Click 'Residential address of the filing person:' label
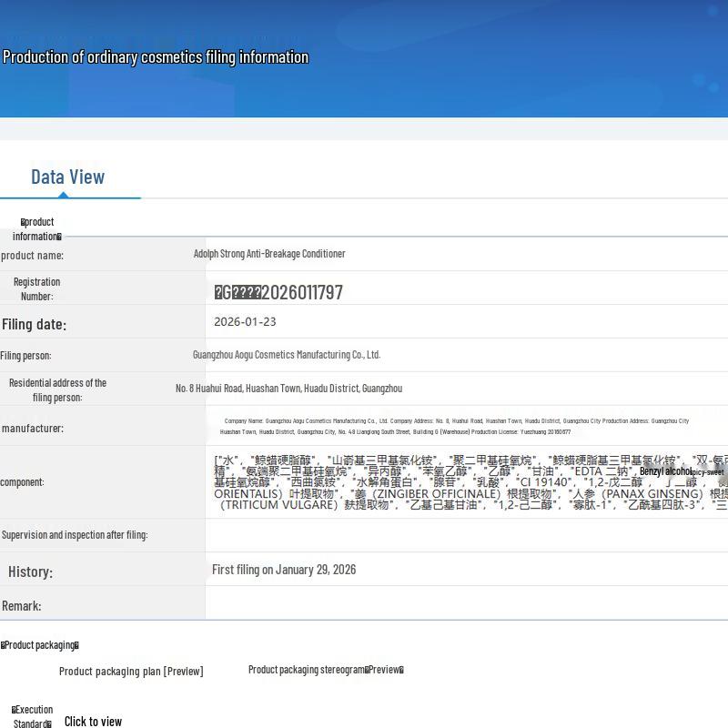This screenshot has height=728, width=728. [x=57, y=390]
